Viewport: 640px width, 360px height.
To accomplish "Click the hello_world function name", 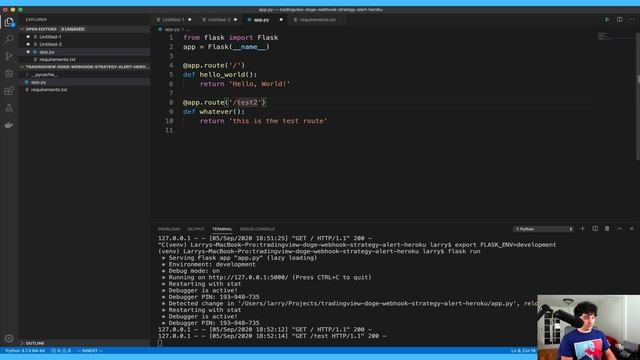I will click(222, 75).
